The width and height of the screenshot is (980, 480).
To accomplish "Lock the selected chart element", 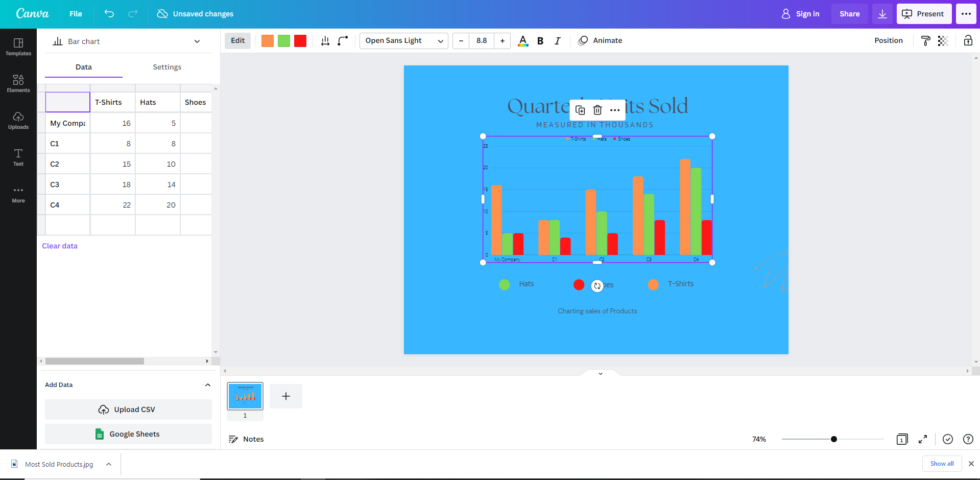I will point(967,40).
